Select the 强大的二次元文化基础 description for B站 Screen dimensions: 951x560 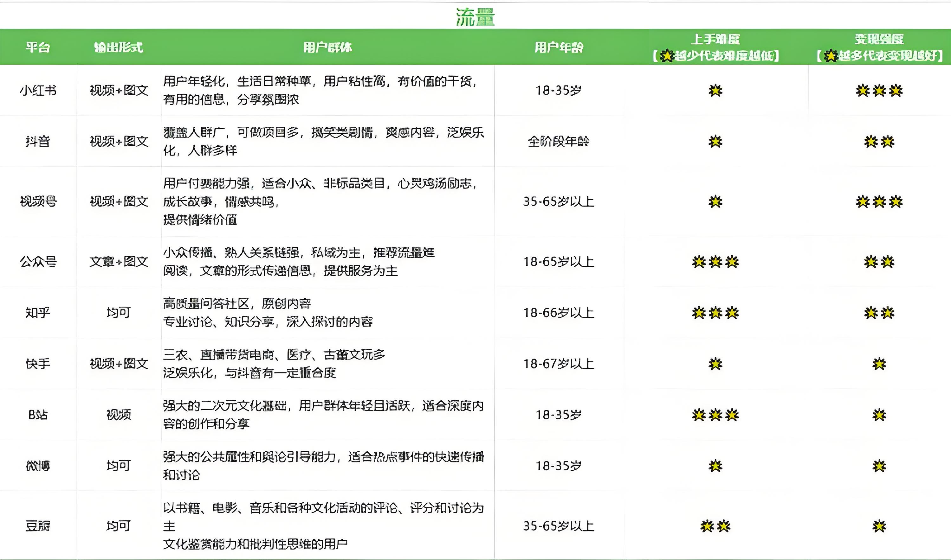324,415
